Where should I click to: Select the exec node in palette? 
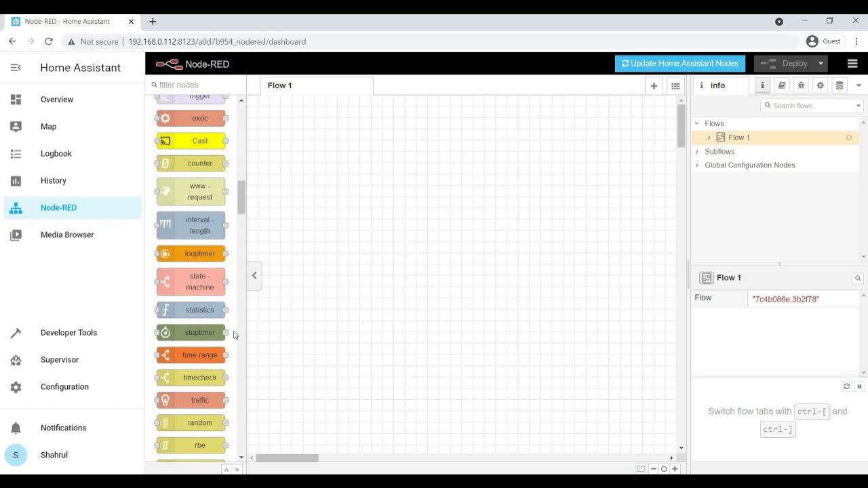pyautogui.click(x=191, y=119)
